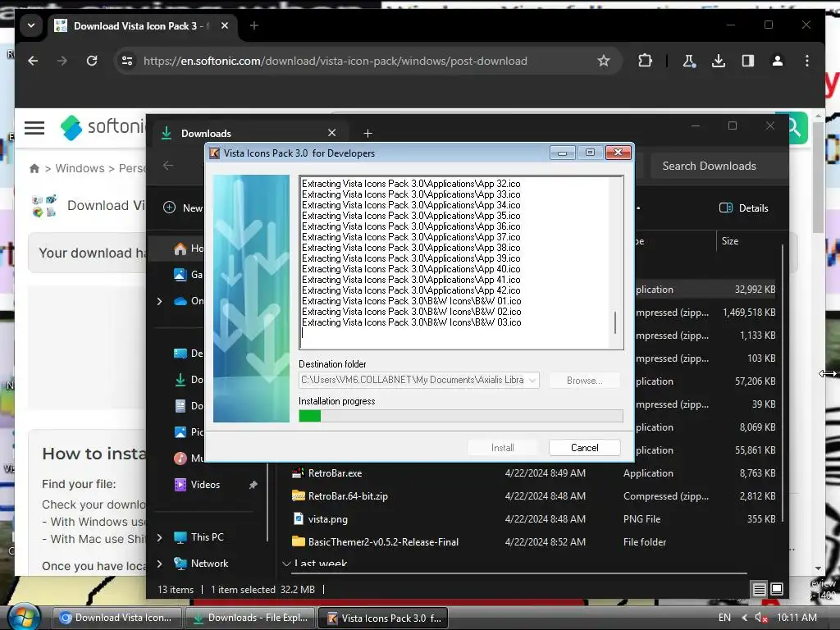The height and width of the screenshot is (630, 840).
Task: Collapse the Last week group
Action: pos(286,564)
